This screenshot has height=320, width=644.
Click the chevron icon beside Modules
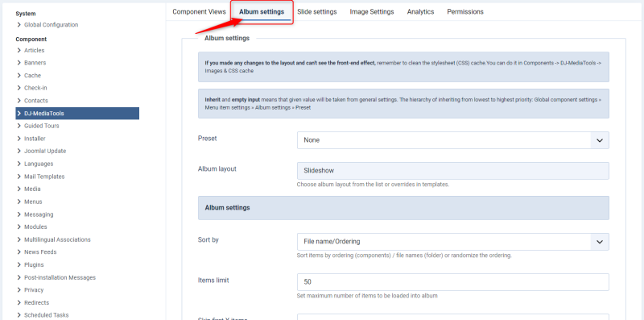19,226
